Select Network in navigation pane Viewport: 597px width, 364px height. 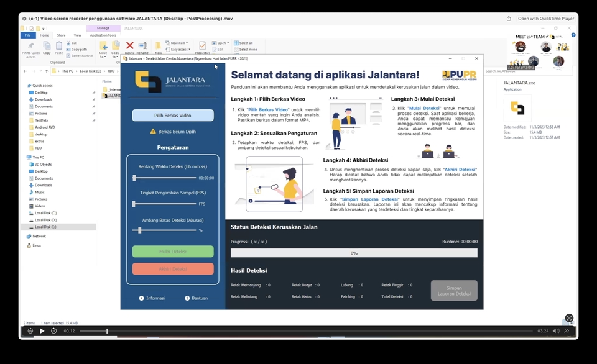[39, 236]
